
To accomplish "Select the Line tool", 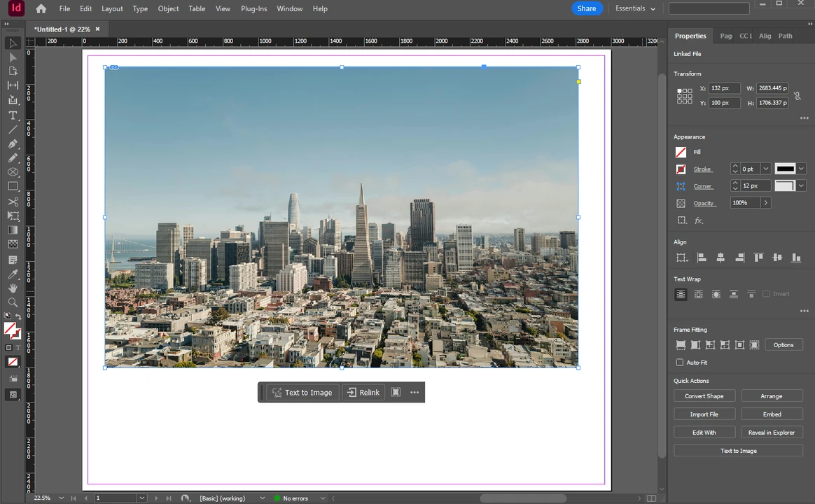I will tap(13, 129).
